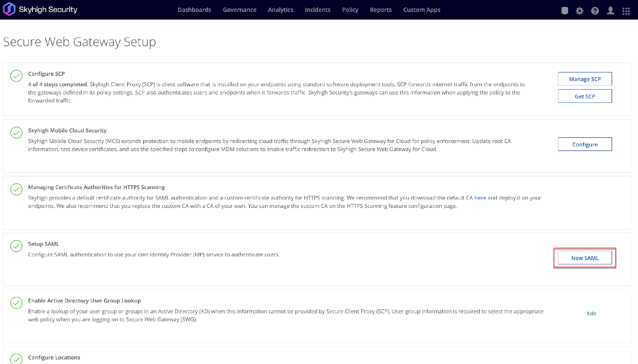The height and width of the screenshot is (364, 638).
Task: Open the user profile icon
Action: (x=610, y=11)
